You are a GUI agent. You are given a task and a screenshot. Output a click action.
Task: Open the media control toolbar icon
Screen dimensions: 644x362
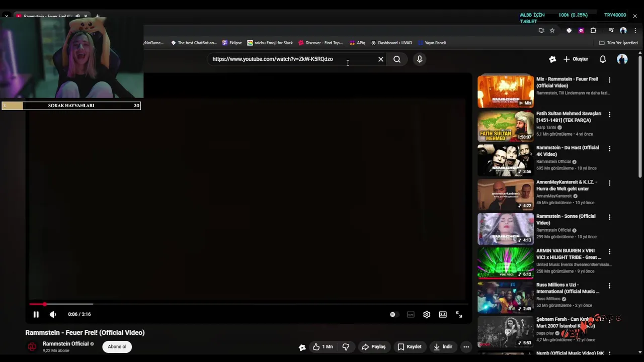point(611,30)
